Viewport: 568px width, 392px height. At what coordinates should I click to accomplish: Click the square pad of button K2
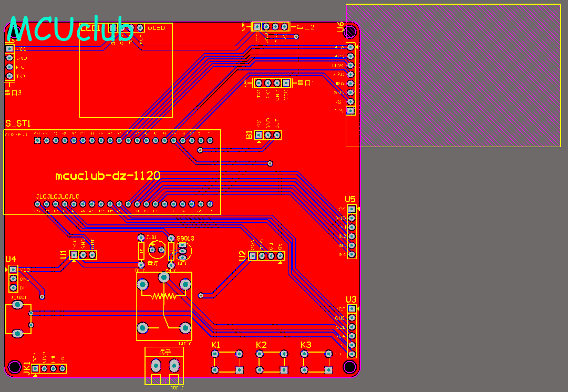[x=284, y=370]
